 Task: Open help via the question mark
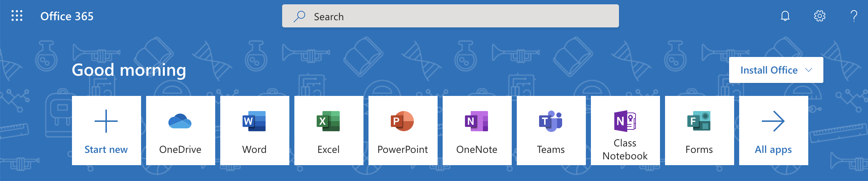pos(854,16)
